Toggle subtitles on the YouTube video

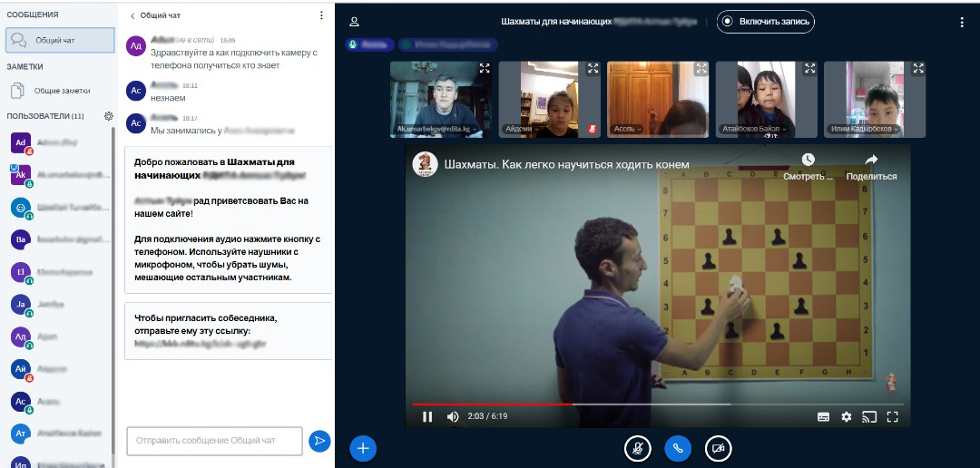[823, 417]
